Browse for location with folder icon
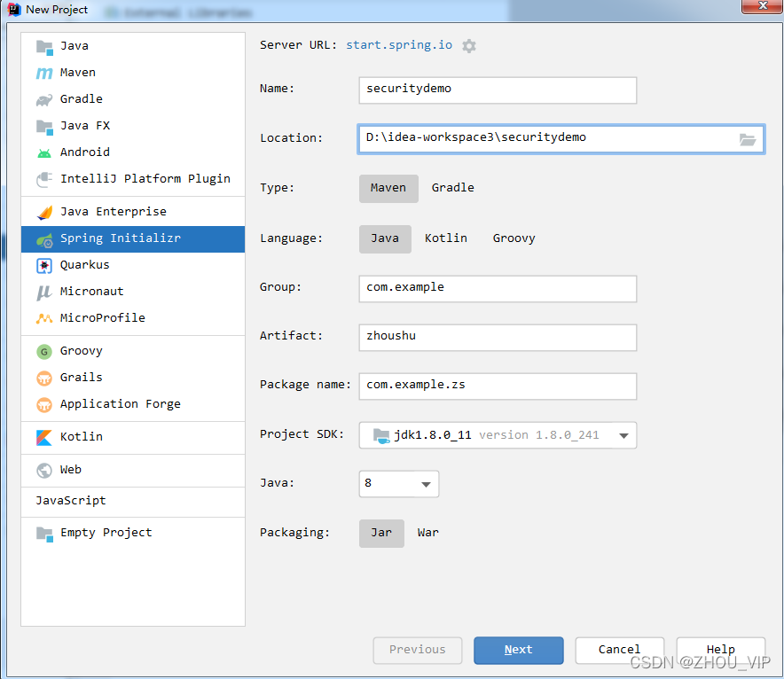The width and height of the screenshot is (784, 679). point(748,139)
